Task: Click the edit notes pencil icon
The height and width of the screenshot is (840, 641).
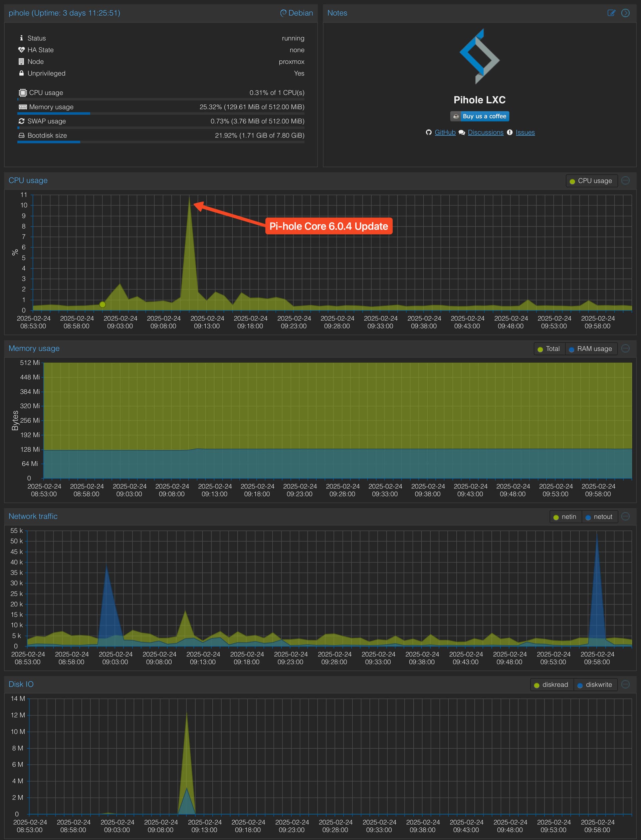Action: [x=611, y=13]
